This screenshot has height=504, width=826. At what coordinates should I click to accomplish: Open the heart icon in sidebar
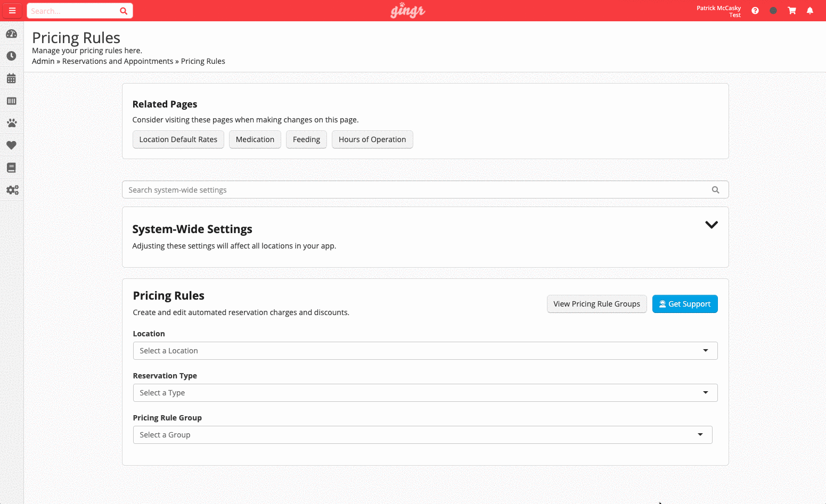[x=11, y=145]
